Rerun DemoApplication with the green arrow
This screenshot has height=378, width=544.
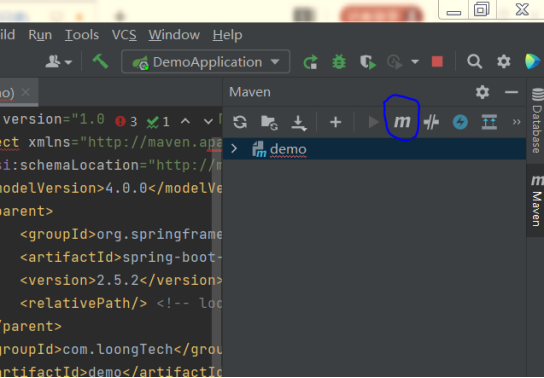[x=311, y=62]
